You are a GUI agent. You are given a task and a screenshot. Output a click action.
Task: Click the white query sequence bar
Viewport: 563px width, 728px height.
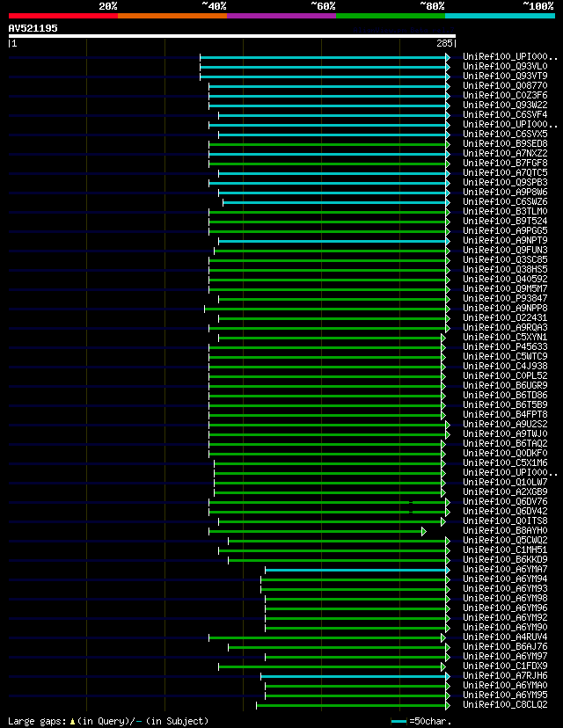point(231,36)
